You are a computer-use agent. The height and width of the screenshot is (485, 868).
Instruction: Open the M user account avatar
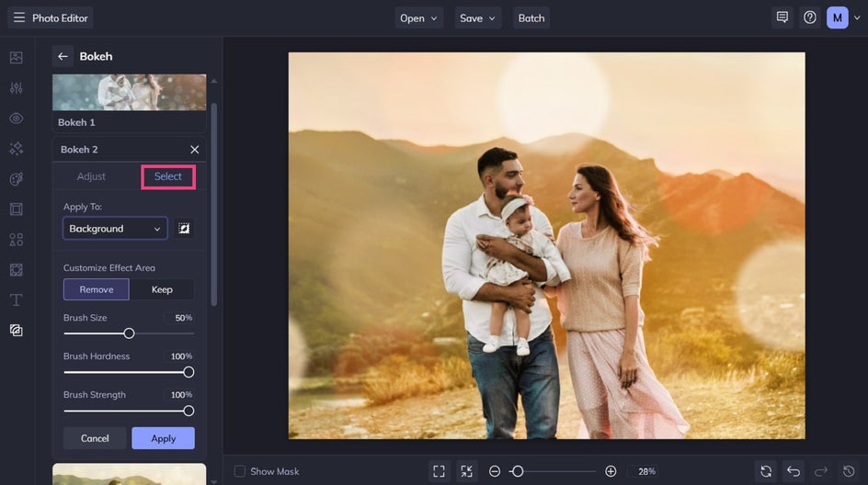(837, 17)
